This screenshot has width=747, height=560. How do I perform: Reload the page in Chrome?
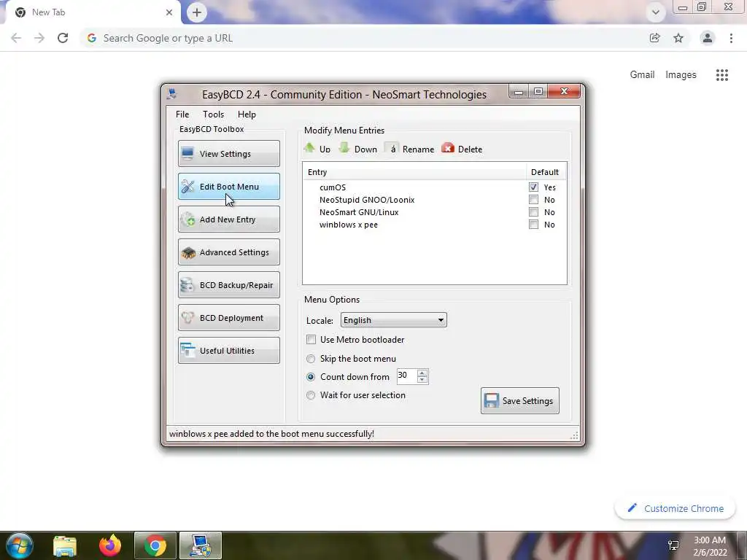point(63,38)
